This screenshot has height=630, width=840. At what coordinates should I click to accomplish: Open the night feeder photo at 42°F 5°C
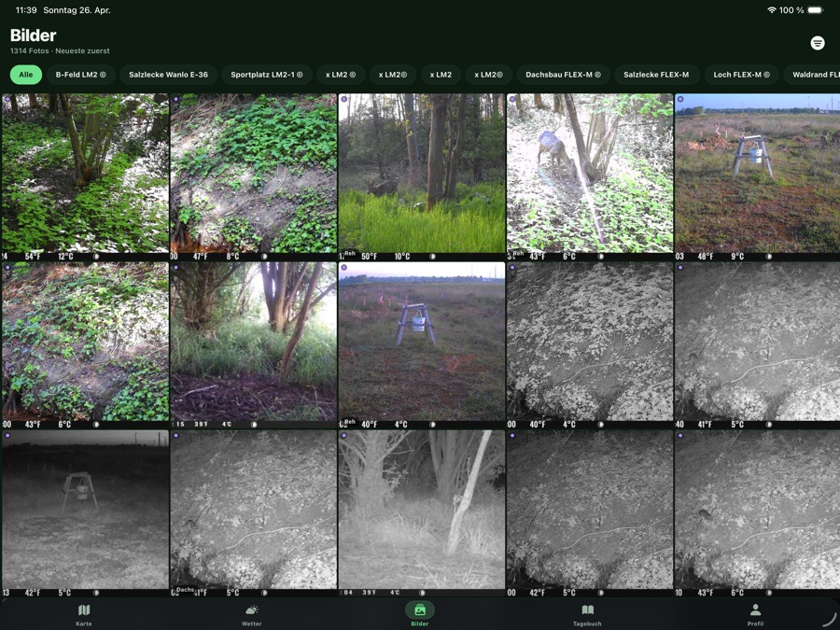(x=85, y=513)
